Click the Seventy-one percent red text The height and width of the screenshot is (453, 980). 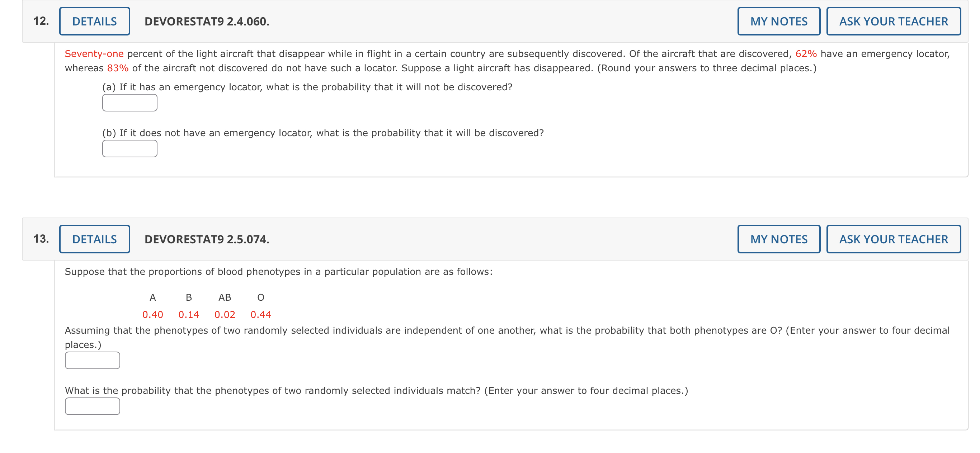(93, 53)
